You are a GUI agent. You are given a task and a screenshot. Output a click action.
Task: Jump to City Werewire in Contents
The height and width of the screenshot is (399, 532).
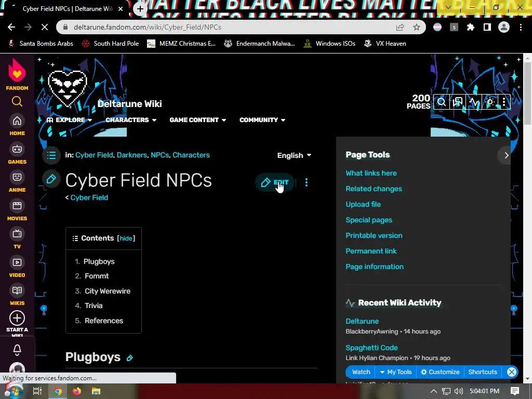[107, 291]
